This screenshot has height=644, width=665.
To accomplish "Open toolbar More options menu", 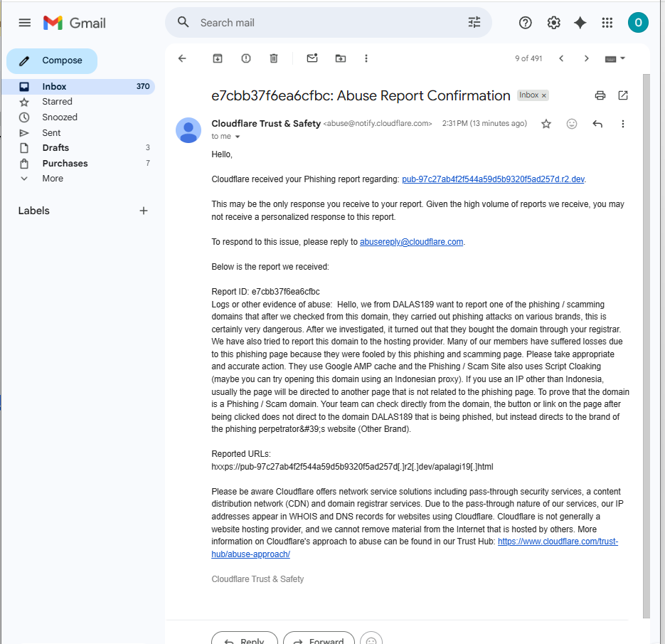I will click(366, 58).
